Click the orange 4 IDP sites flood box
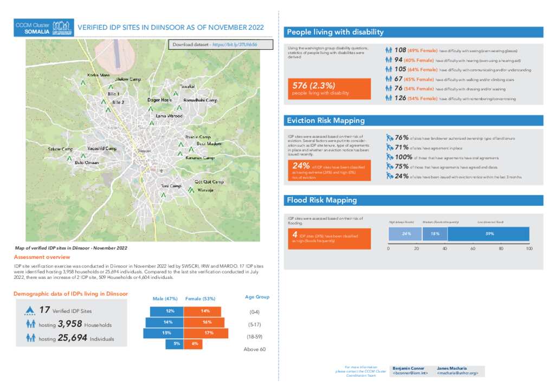Screen dimensions: 555x392 (x=329, y=239)
